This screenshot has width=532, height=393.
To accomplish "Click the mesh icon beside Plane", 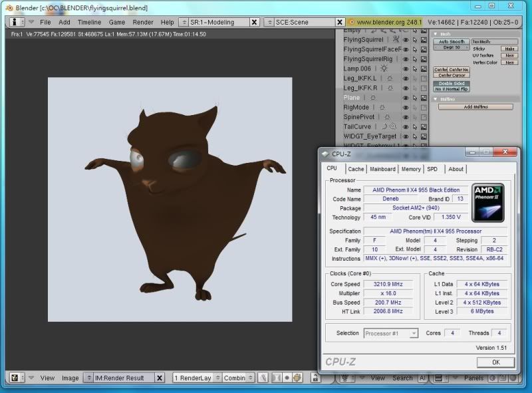I will click(x=373, y=98).
